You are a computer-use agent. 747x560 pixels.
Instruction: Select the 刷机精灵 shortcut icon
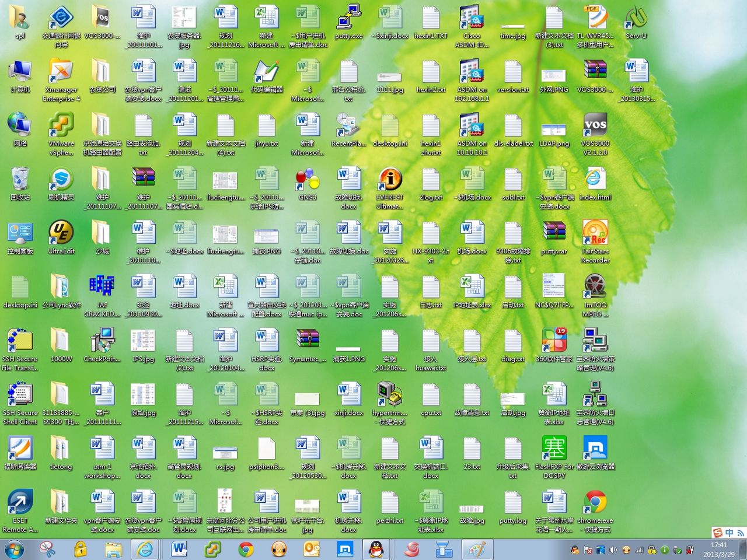click(61, 184)
